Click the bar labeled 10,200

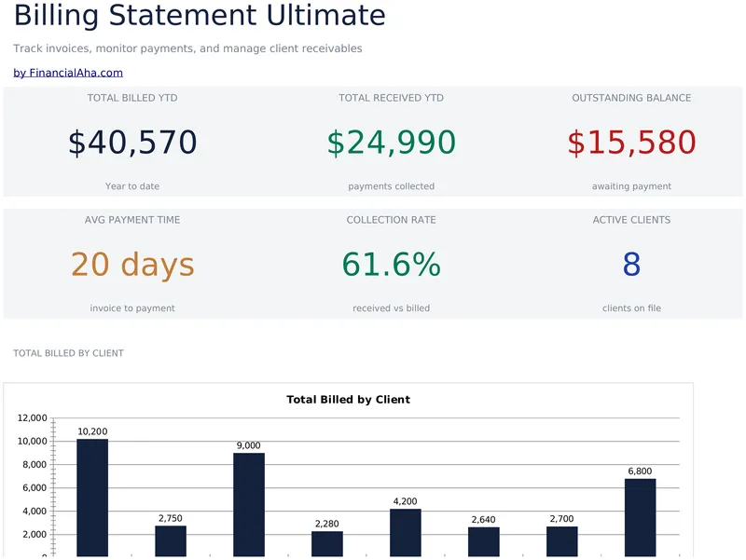92,498
